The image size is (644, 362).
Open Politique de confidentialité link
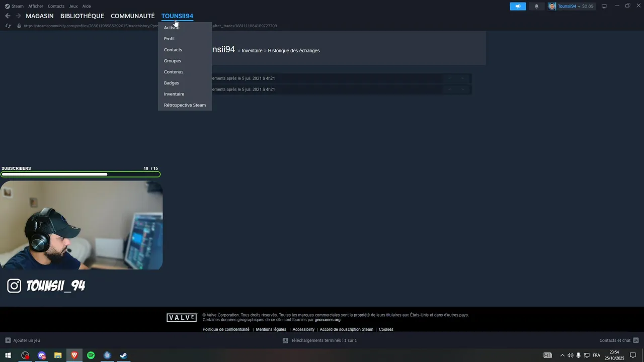tap(226, 329)
